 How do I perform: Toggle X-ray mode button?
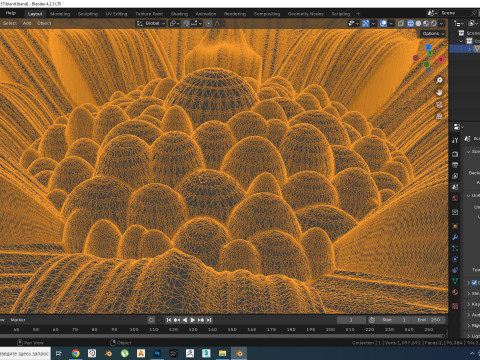click(x=401, y=23)
